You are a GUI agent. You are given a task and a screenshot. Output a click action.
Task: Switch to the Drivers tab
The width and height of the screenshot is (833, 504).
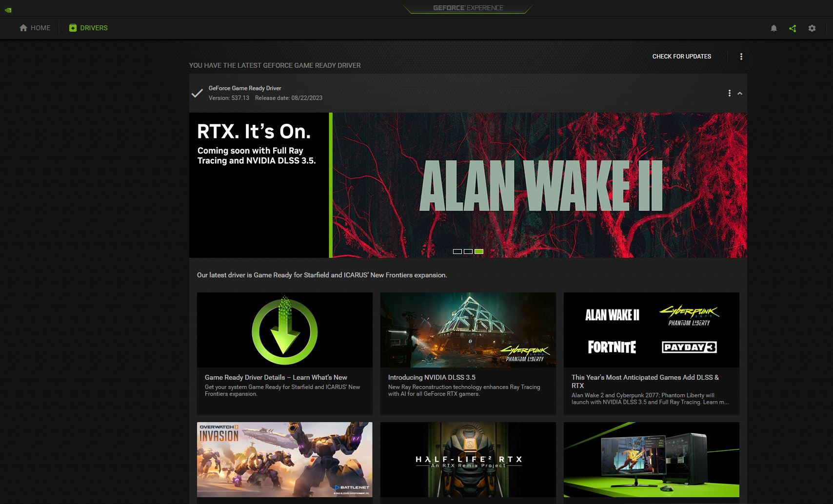tap(88, 28)
